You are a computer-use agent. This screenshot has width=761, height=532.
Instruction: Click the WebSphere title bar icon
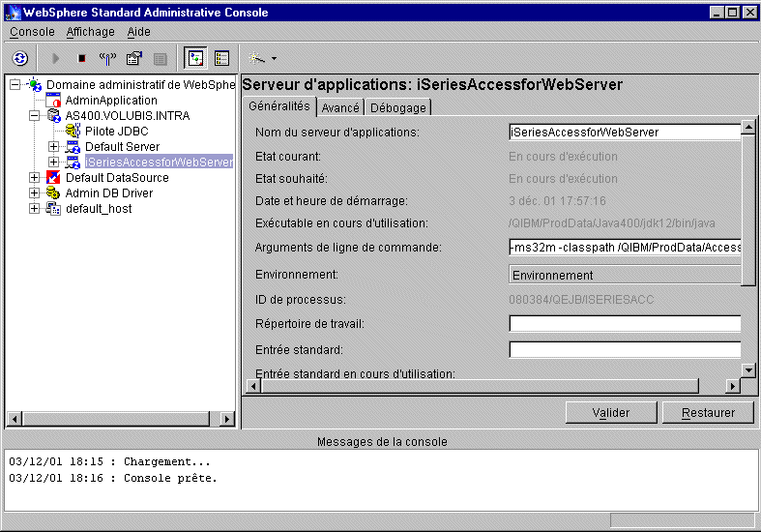(13, 13)
